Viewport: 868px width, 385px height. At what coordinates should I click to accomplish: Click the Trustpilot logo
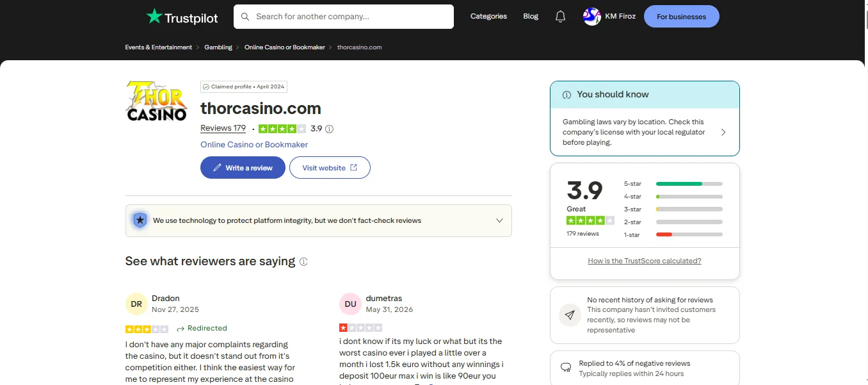click(x=182, y=17)
